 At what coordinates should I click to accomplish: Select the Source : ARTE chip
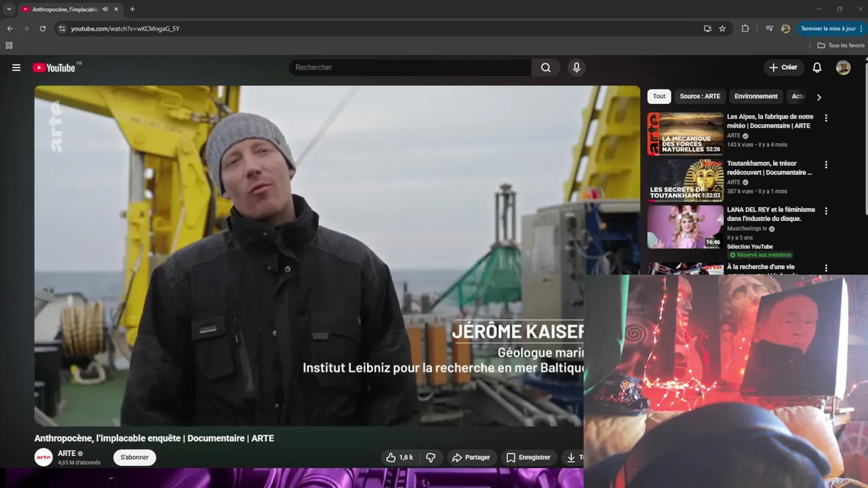[x=700, y=96]
